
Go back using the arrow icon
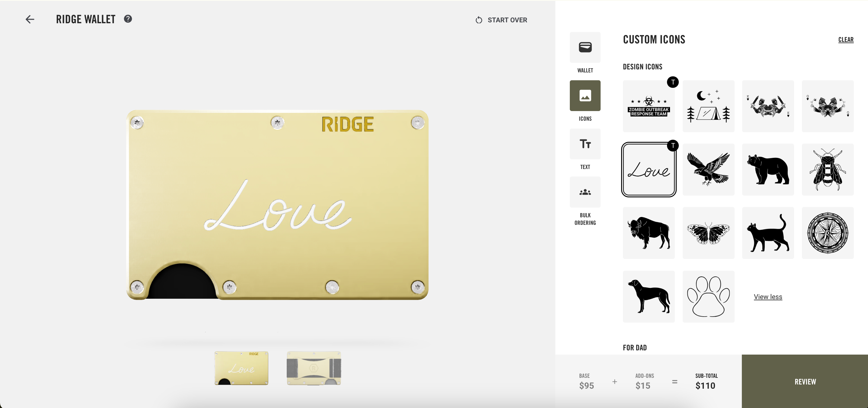click(30, 19)
